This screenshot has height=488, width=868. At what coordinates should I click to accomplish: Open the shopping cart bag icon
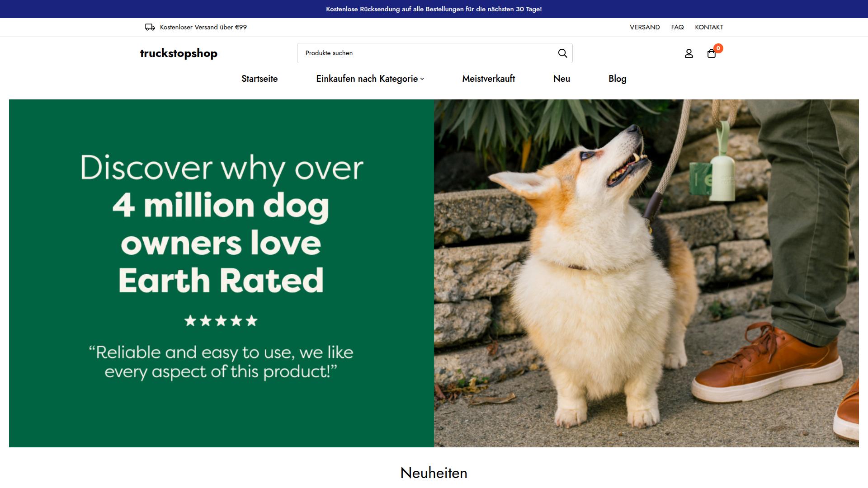711,54
